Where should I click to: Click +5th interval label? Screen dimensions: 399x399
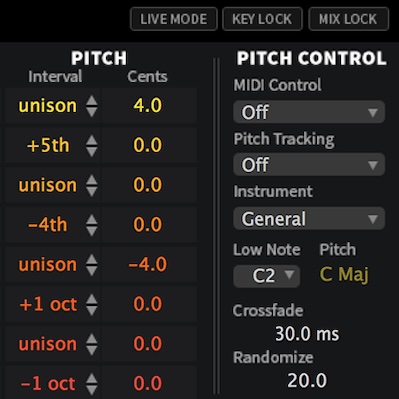[48, 146]
